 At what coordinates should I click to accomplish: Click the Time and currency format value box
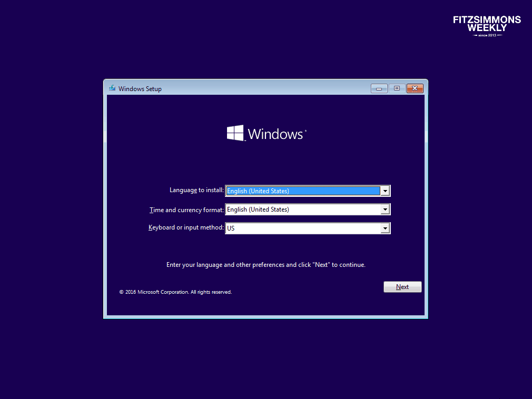pyautogui.click(x=303, y=210)
